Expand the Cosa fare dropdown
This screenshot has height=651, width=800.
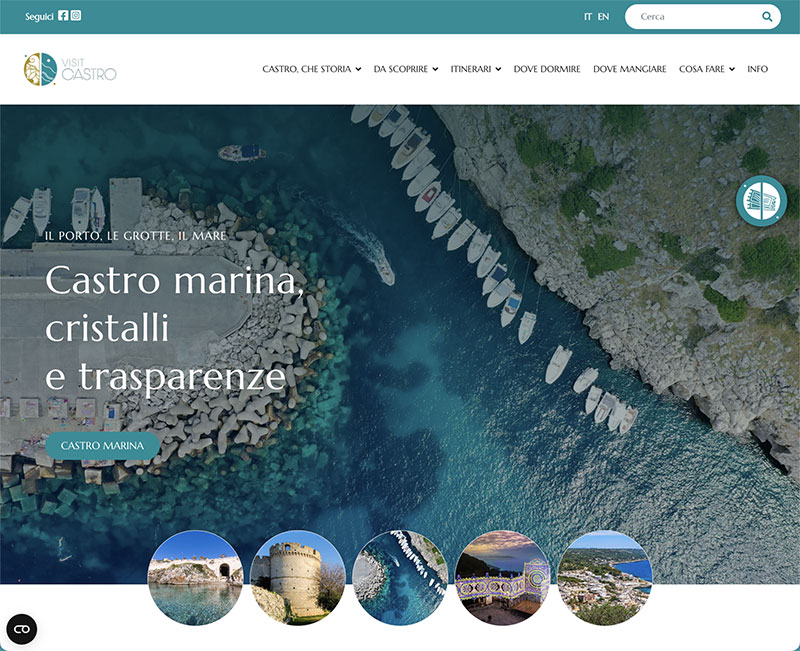click(x=706, y=69)
